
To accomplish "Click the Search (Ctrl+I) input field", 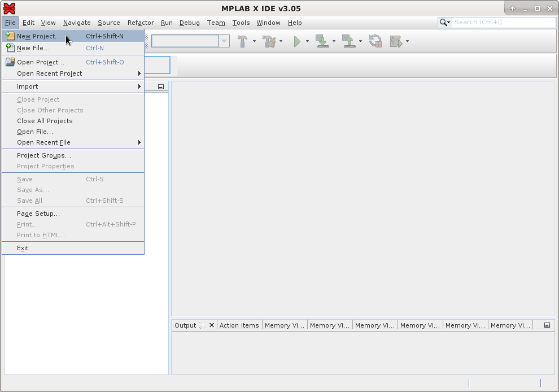I will 504,23.
